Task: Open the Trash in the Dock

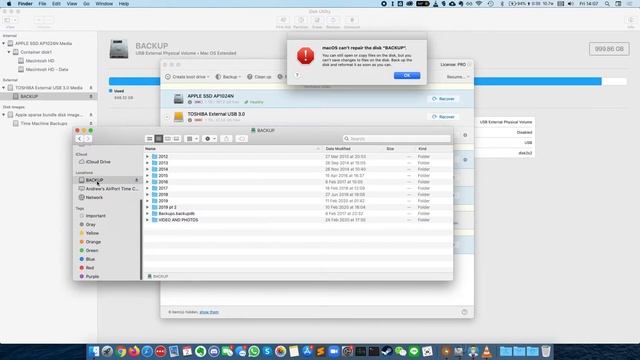Action: coord(546,351)
